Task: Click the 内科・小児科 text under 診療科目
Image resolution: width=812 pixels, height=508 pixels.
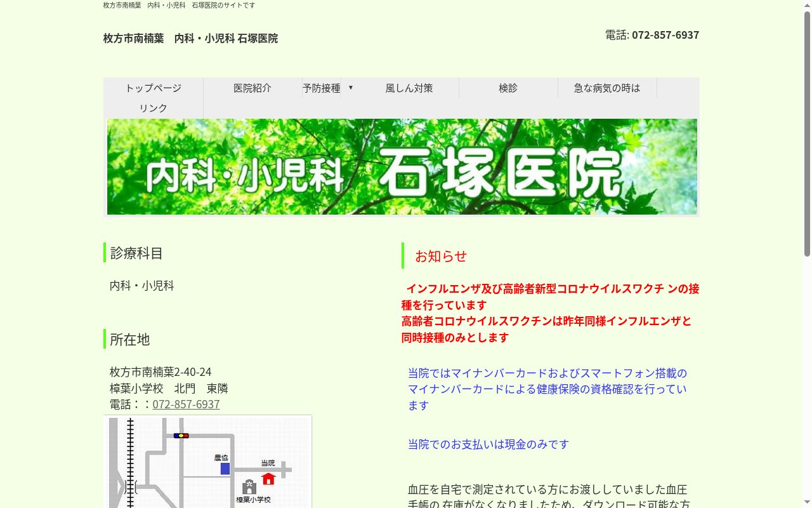Action: (142, 286)
